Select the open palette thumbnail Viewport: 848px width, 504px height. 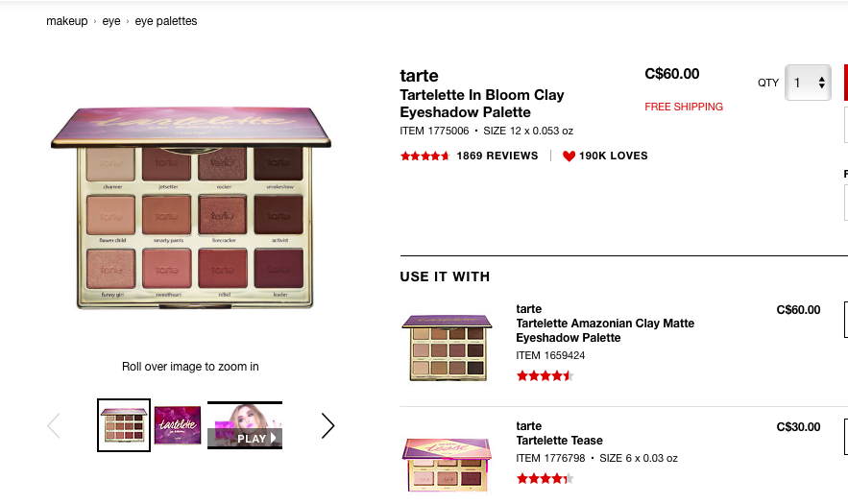124,425
